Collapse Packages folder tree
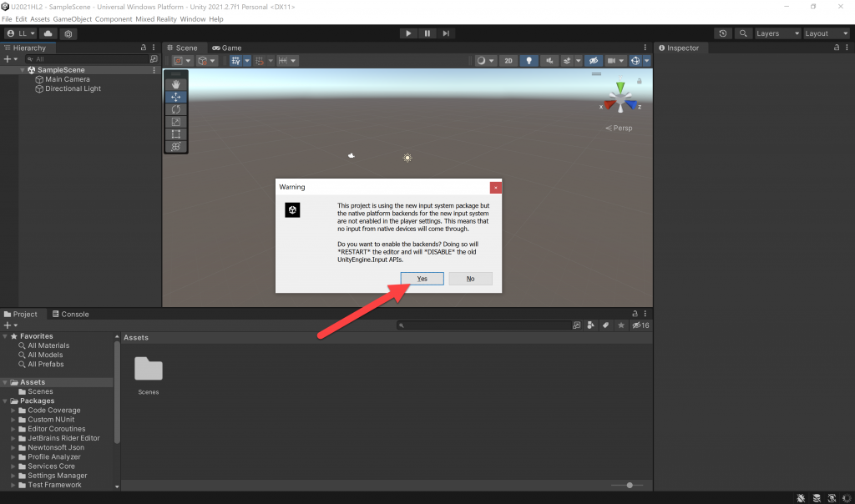 [x=6, y=401]
